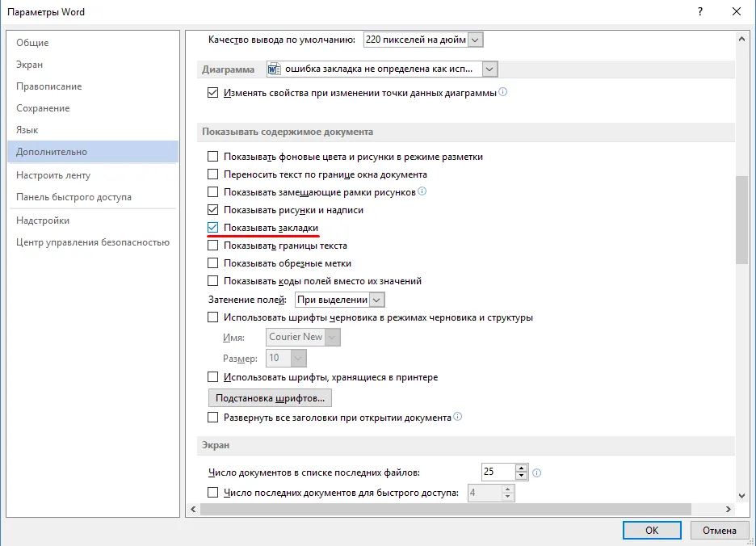Open the 220 пикселей на дюйм quality dropdown

click(x=475, y=40)
